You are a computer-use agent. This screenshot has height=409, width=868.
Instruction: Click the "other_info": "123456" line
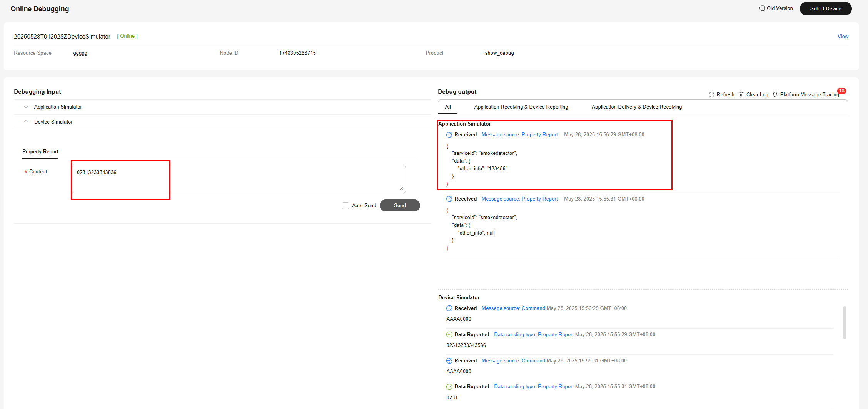[482, 169]
